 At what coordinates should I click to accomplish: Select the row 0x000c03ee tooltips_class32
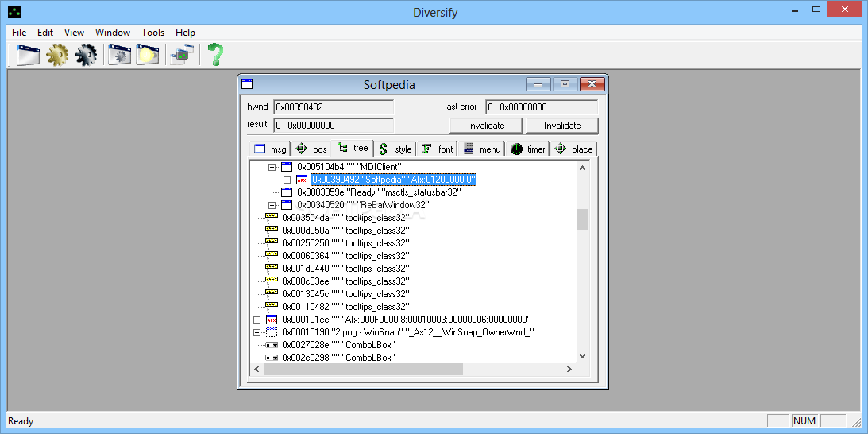click(345, 281)
